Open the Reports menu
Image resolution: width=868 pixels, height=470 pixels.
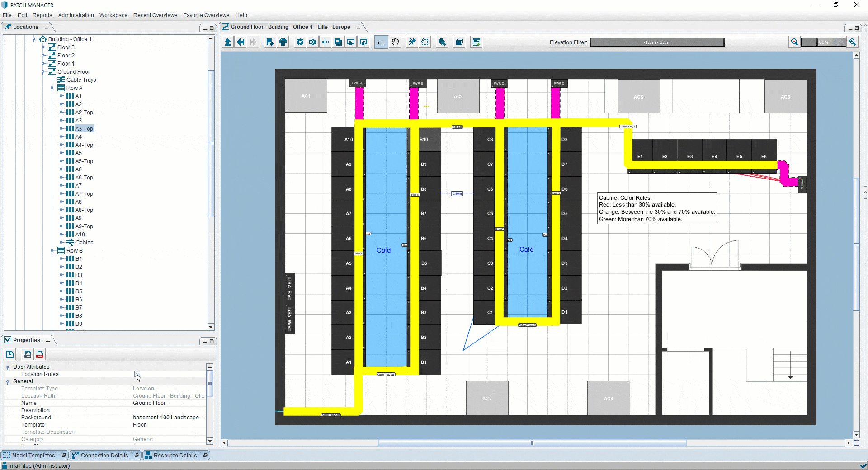42,15
